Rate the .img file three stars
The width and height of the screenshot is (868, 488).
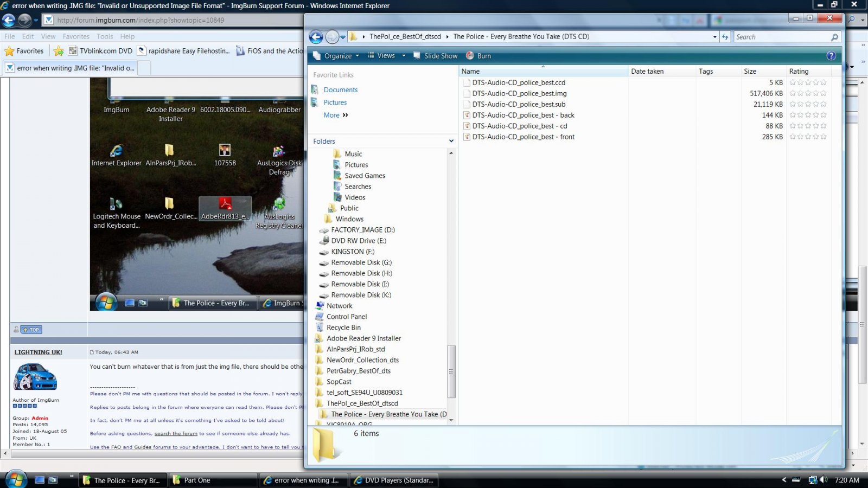(x=808, y=93)
